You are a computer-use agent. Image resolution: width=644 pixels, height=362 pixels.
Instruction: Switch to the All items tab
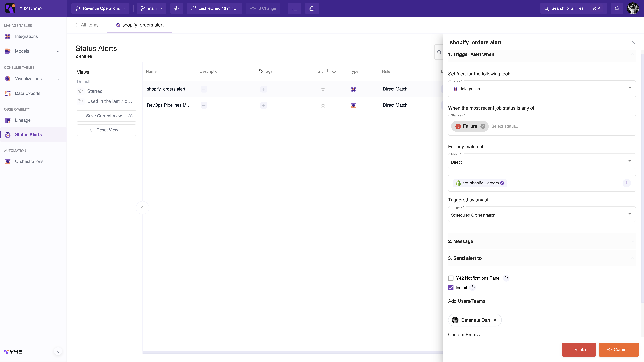87,25
